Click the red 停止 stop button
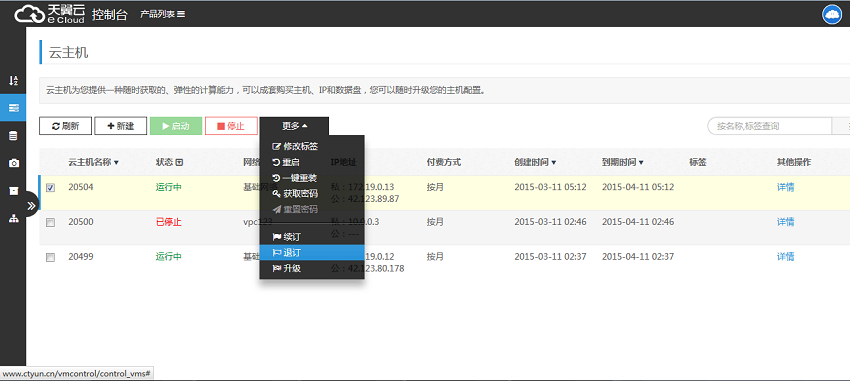The height and width of the screenshot is (381, 850). point(231,126)
